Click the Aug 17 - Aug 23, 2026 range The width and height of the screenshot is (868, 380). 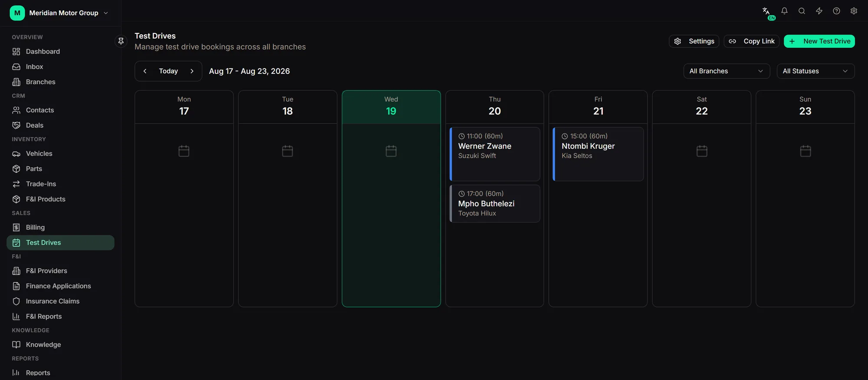250,71
